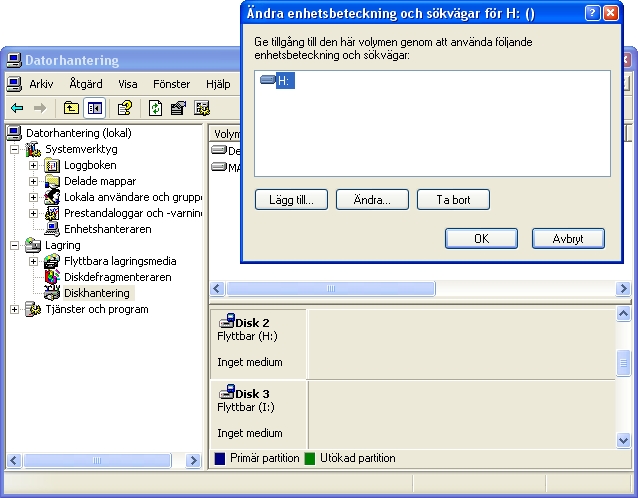Open the Visa menu

tap(128, 84)
